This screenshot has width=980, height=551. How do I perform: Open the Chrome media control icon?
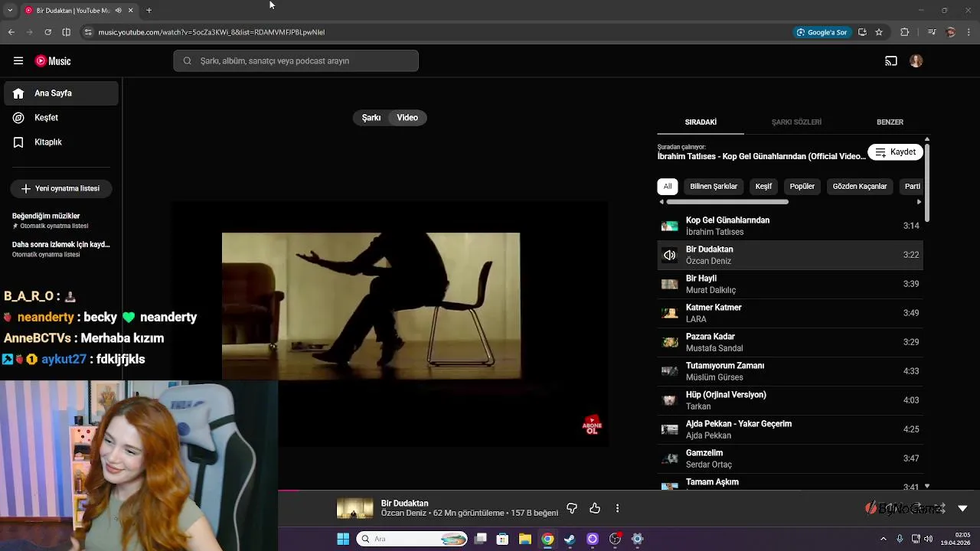pos(932,32)
